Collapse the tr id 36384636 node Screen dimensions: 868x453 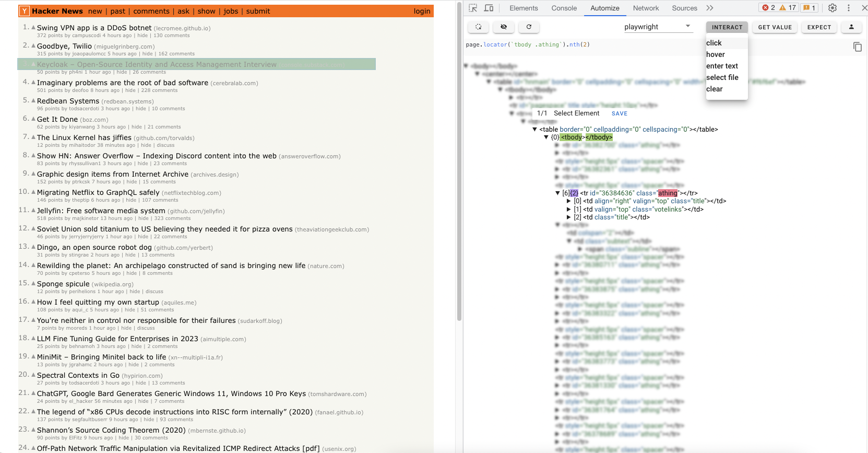557,193
